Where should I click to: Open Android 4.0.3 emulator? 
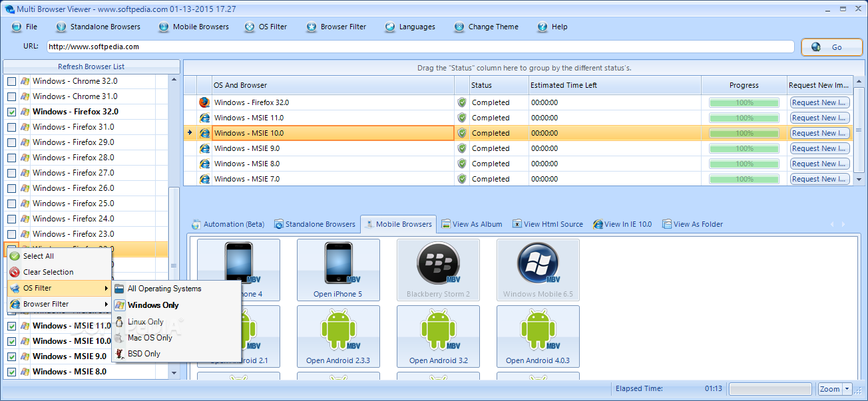point(538,336)
